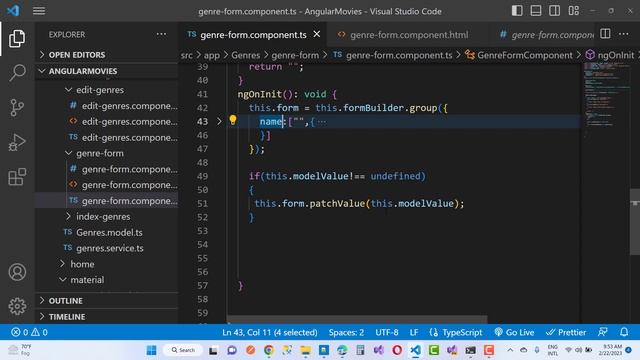Click the Prettier status entry
640x360 pixels.
coord(566,332)
